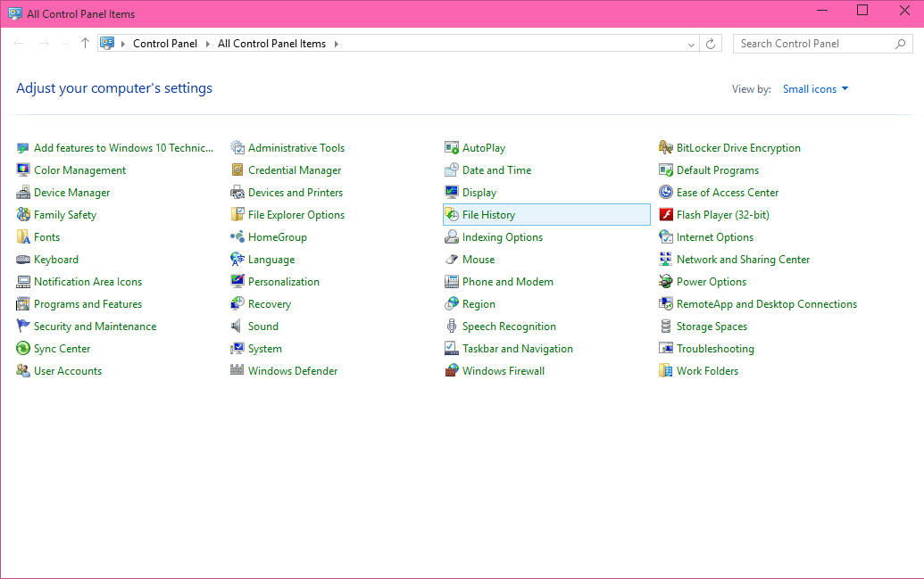Click the BitLocker Drive Encryption key icon
Viewport: 924px width, 579px height.
pos(665,148)
